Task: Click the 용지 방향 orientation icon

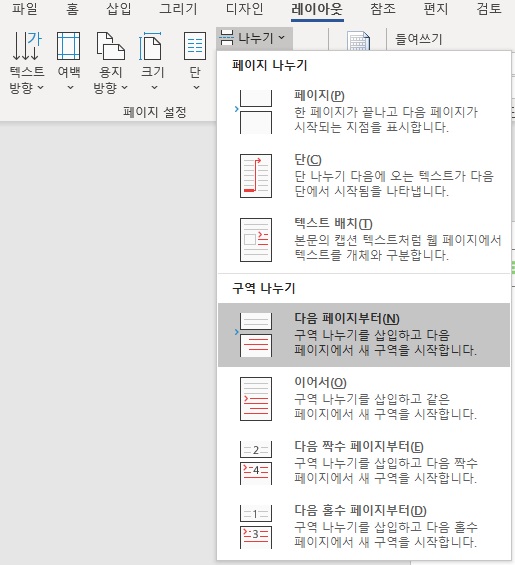Action: pos(111,46)
